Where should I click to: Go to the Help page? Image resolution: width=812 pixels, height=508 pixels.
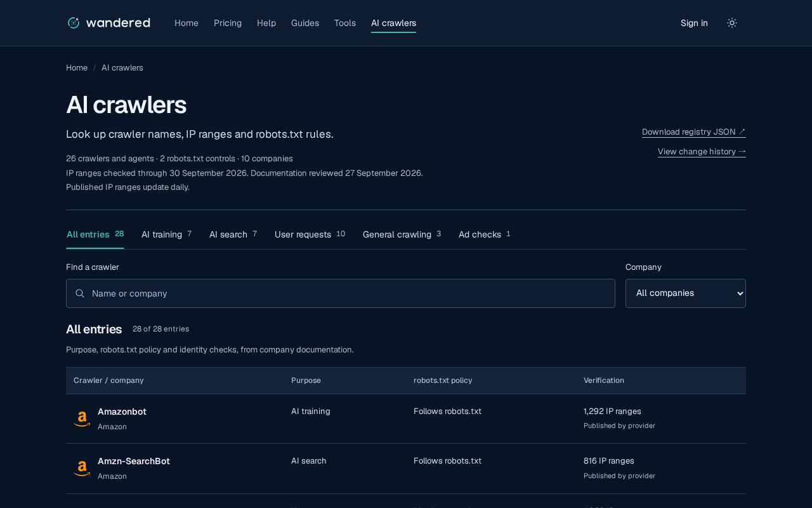[x=266, y=23]
